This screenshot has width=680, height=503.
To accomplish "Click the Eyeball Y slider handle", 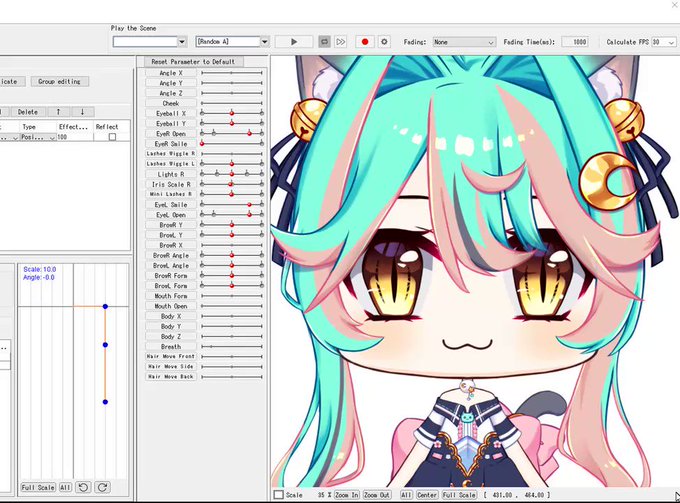I will pyautogui.click(x=232, y=123).
